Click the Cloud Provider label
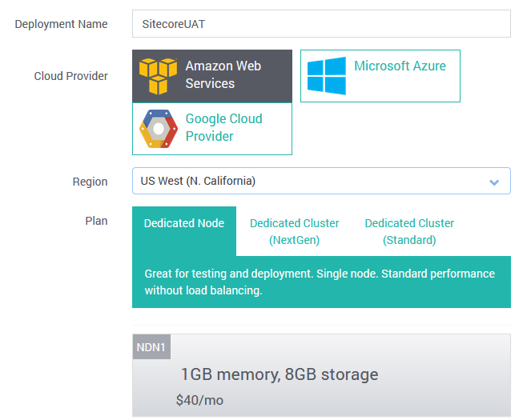 [x=71, y=76]
